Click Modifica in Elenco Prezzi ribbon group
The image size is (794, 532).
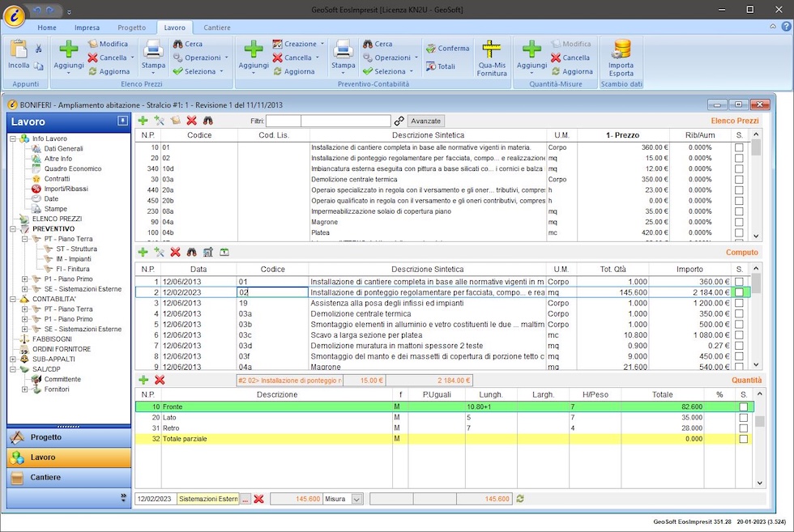coord(108,44)
